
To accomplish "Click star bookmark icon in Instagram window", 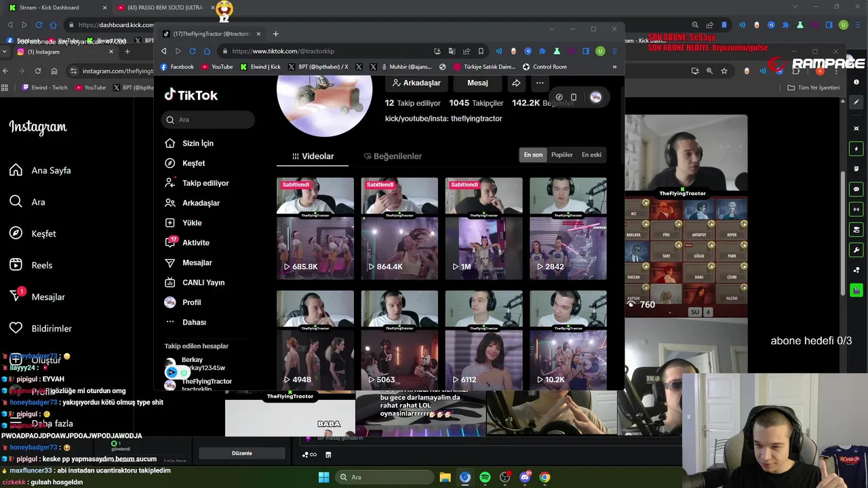I will click(724, 70).
